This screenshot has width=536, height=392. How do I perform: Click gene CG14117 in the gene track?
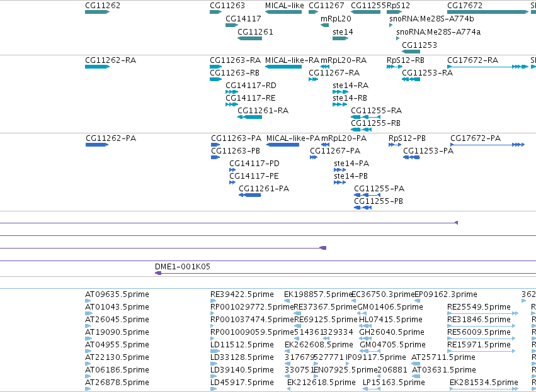232,25
